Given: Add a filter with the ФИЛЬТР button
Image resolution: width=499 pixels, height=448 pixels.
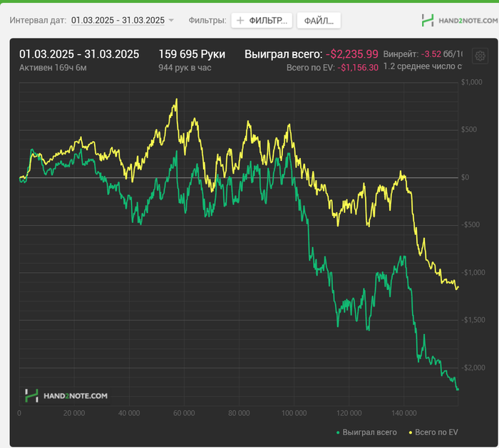Looking at the screenshot, I should [262, 21].
